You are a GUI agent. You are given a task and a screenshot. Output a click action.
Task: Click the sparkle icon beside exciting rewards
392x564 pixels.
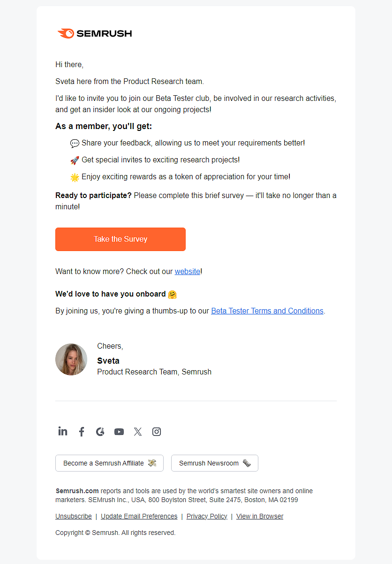coord(75,176)
